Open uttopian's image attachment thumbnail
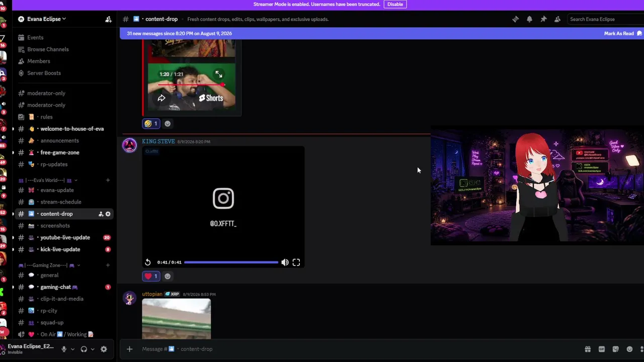 pos(176,319)
